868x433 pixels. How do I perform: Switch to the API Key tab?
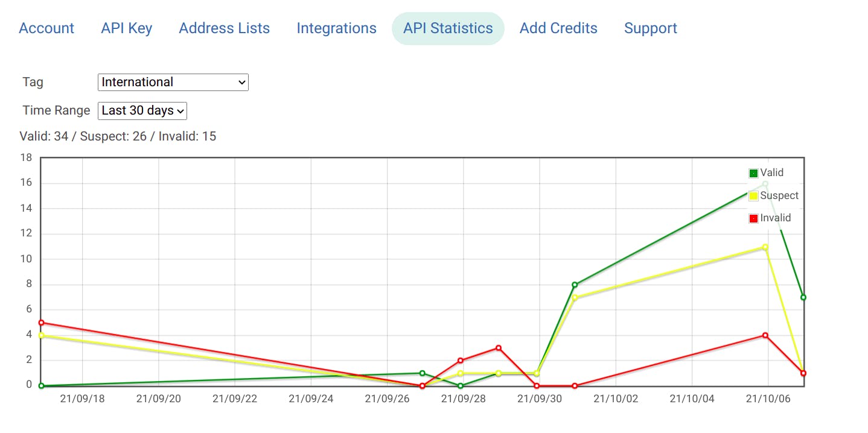pyautogui.click(x=127, y=28)
